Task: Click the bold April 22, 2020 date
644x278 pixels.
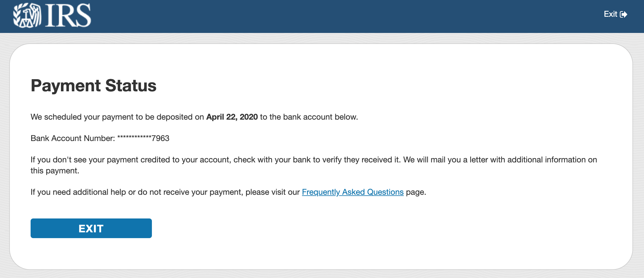Action: click(232, 117)
